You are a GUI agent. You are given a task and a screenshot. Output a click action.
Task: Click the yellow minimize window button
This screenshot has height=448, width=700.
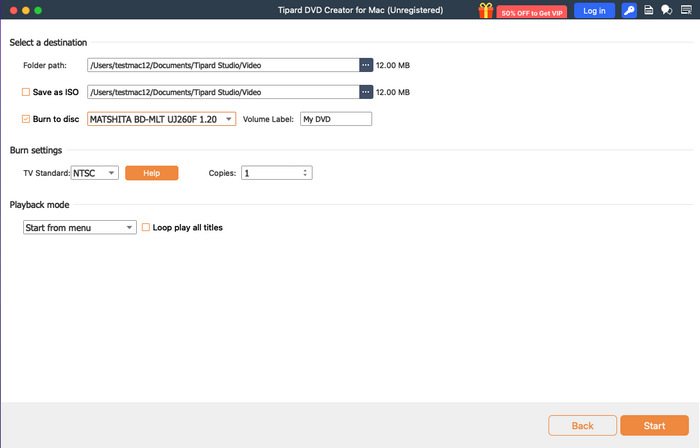[25, 10]
